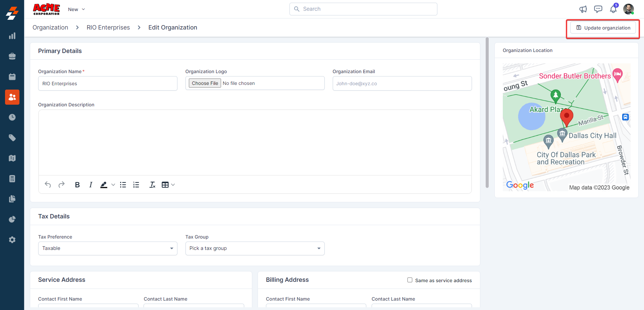Screen dimensions: 644x310
Task: Open the insert table dropdown
Action: 168,185
